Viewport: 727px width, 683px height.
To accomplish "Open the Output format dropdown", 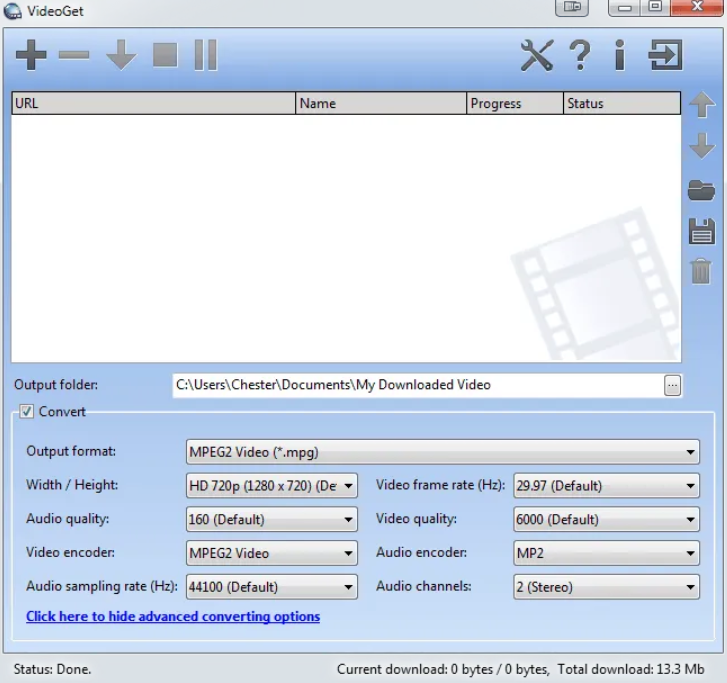I will (442, 452).
